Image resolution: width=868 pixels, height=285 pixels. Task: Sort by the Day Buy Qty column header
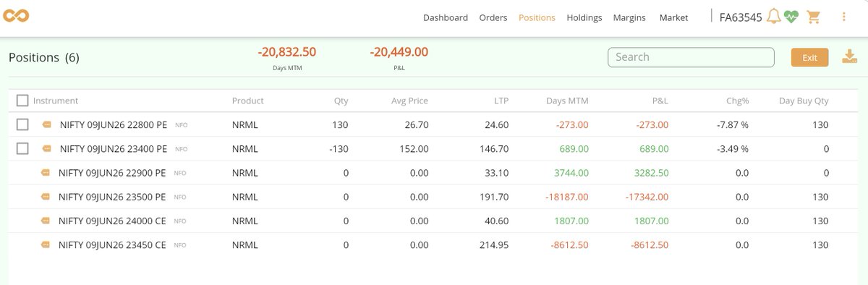804,101
